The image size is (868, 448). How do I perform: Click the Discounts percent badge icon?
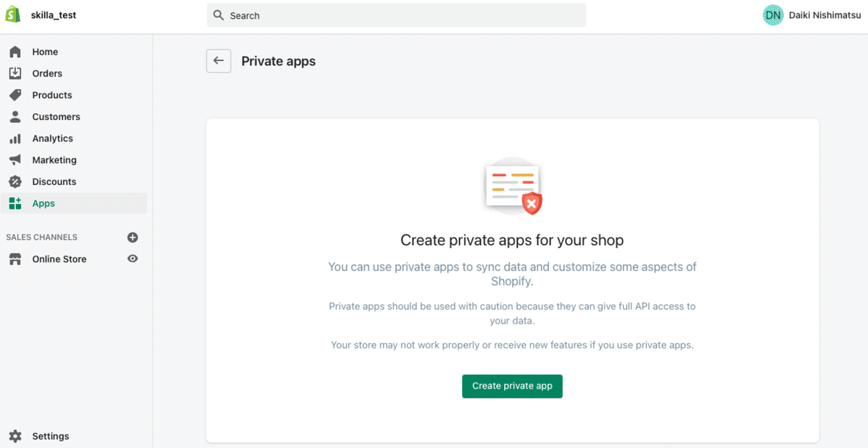click(x=15, y=182)
